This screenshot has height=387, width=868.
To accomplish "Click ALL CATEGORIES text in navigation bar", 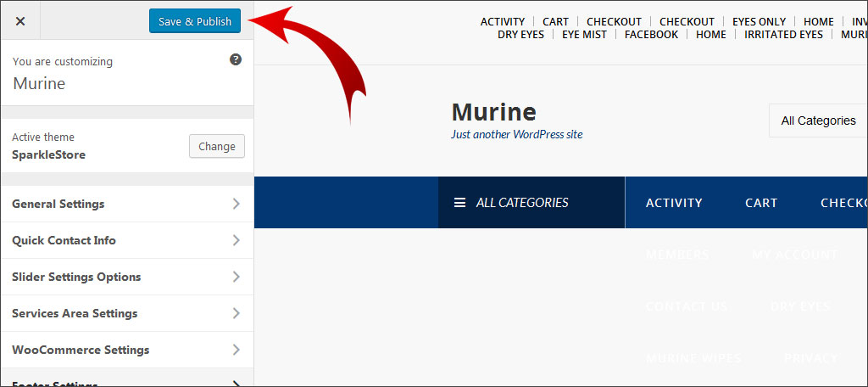I will 522,203.
